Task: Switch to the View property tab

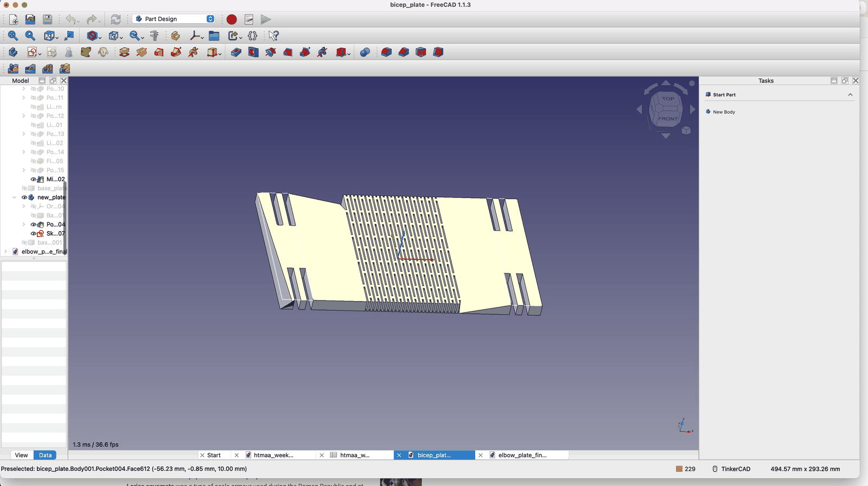Action: pos(21,455)
